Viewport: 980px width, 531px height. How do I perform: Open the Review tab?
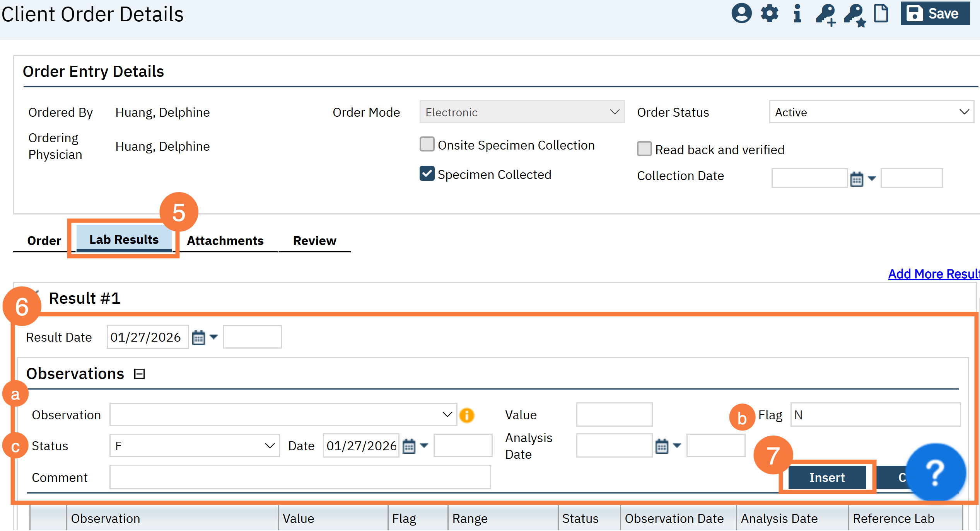pyautogui.click(x=314, y=241)
